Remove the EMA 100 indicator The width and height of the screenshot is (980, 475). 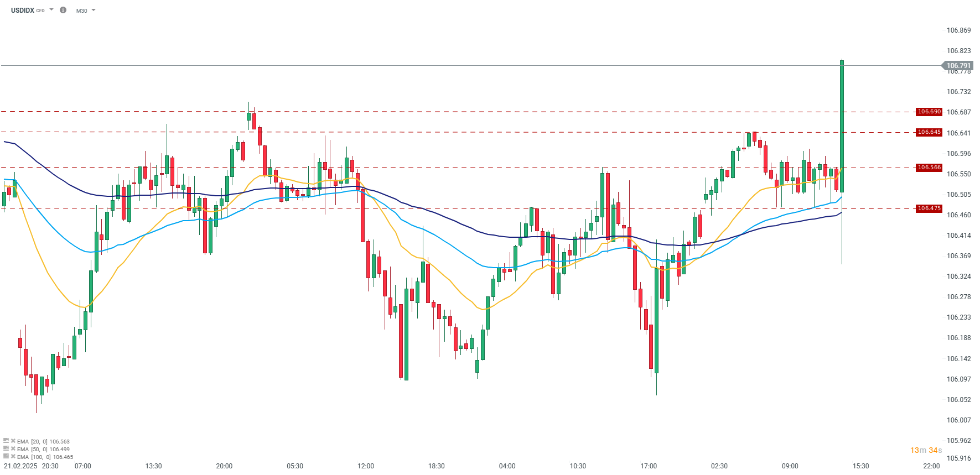click(x=13, y=457)
